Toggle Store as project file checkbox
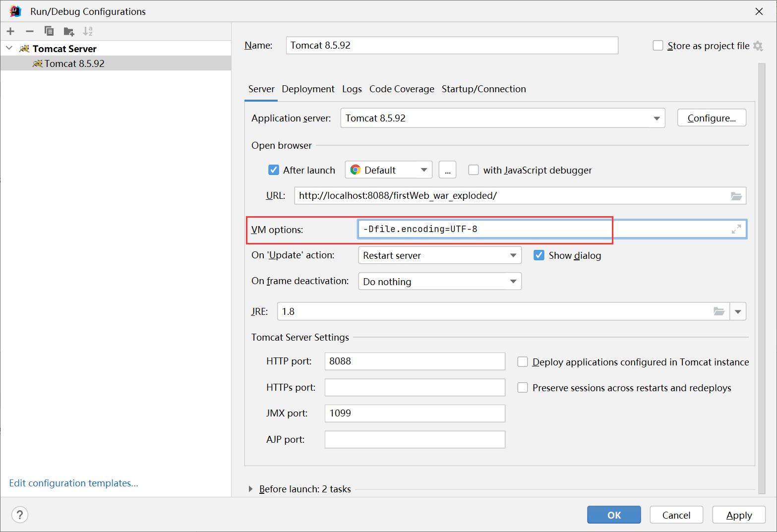Screen dimensions: 777x532 [x=658, y=46]
